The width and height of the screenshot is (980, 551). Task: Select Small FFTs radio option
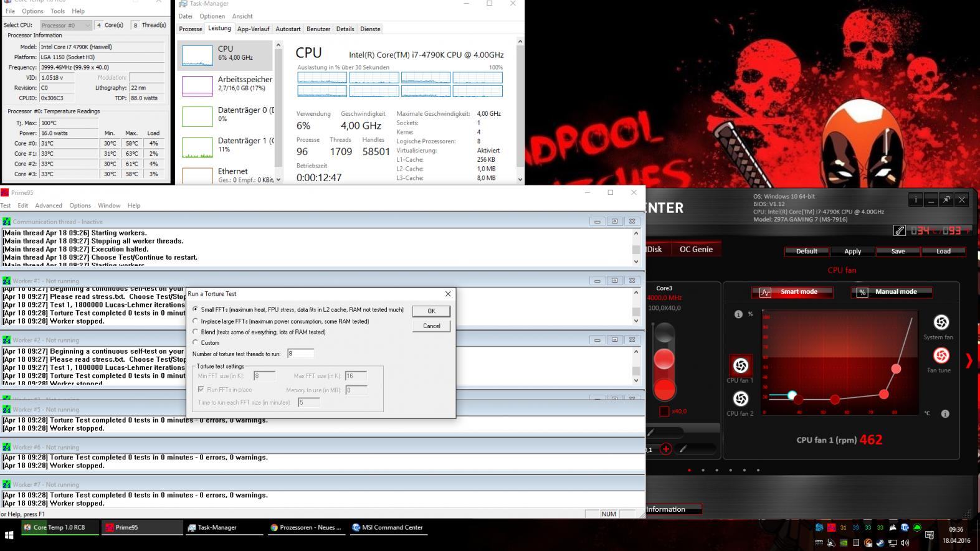[196, 309]
